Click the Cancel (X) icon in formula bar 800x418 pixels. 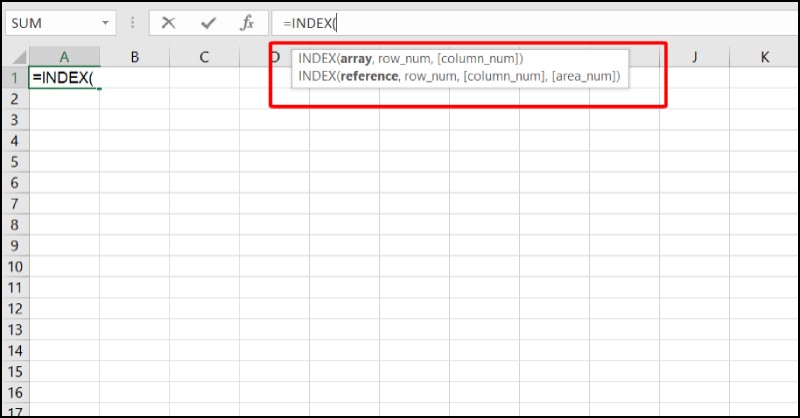[x=168, y=22]
